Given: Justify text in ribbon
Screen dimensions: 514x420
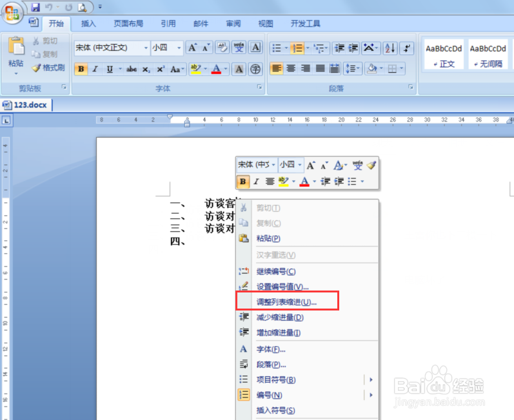Looking at the screenshot, I should (x=320, y=69).
